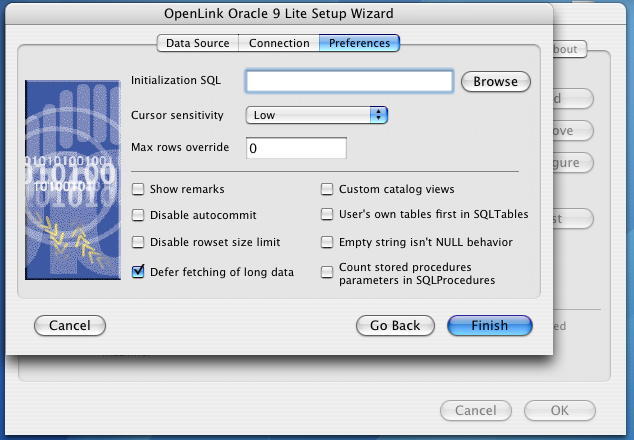Select the Preferences tab
This screenshot has height=440, width=634.
coord(359,43)
